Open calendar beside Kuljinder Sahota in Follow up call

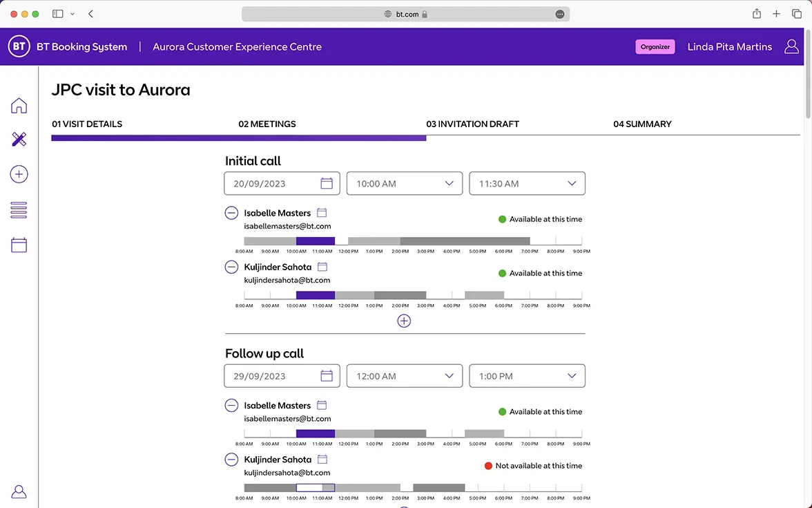coord(322,460)
